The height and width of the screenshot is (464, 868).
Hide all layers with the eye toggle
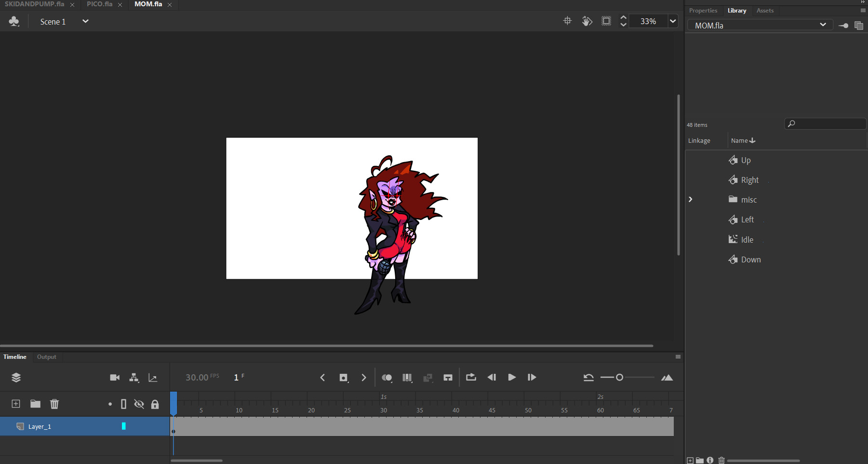pyautogui.click(x=139, y=404)
